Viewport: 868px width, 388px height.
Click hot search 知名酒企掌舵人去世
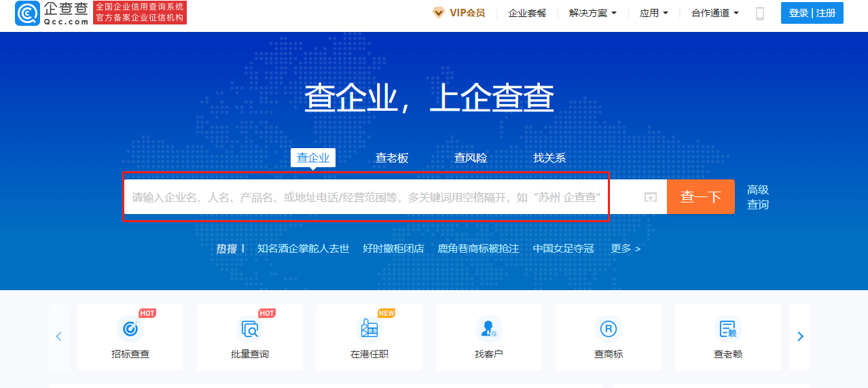pos(303,249)
